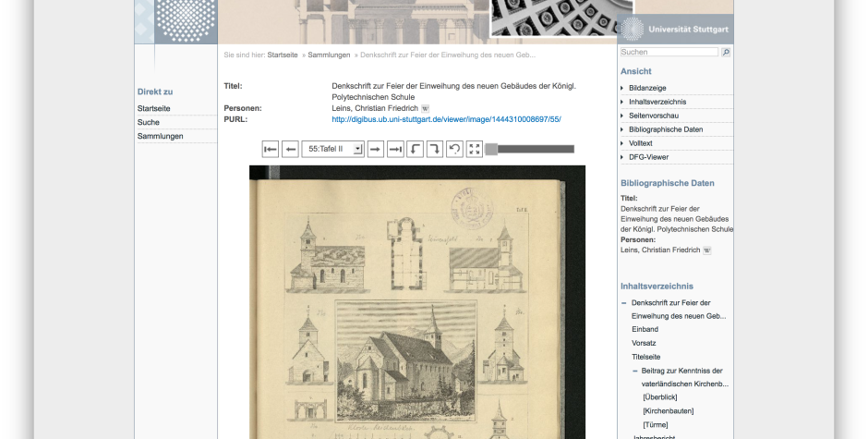Go to the first page
868x439 pixels.
click(x=271, y=149)
